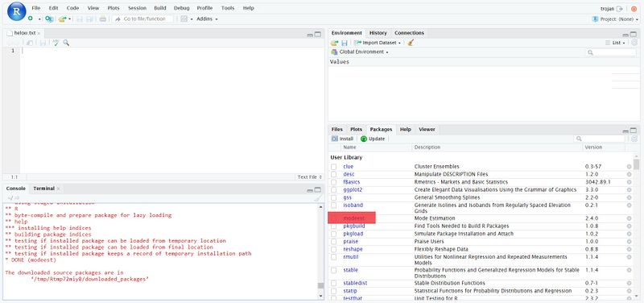Check the clue package checkbox

[x=334, y=167]
